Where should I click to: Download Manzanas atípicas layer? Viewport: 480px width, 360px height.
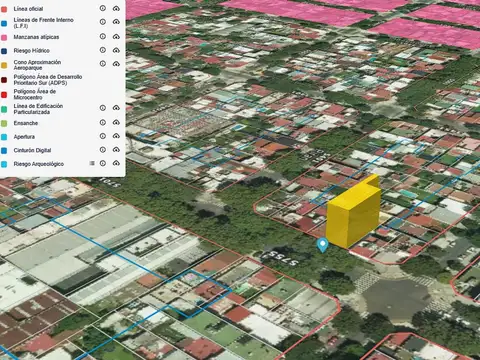[x=116, y=36]
